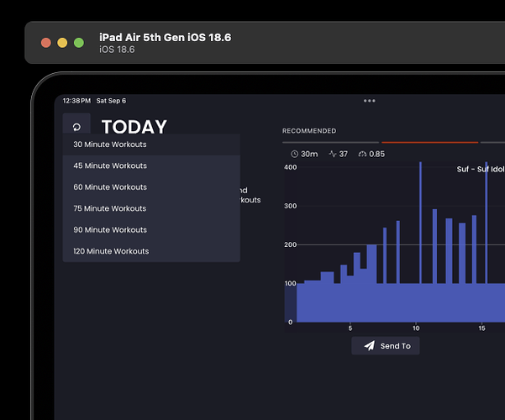This screenshot has width=505, height=420.
Task: Pick 90 Minute Workouts entry
Action: (151, 229)
